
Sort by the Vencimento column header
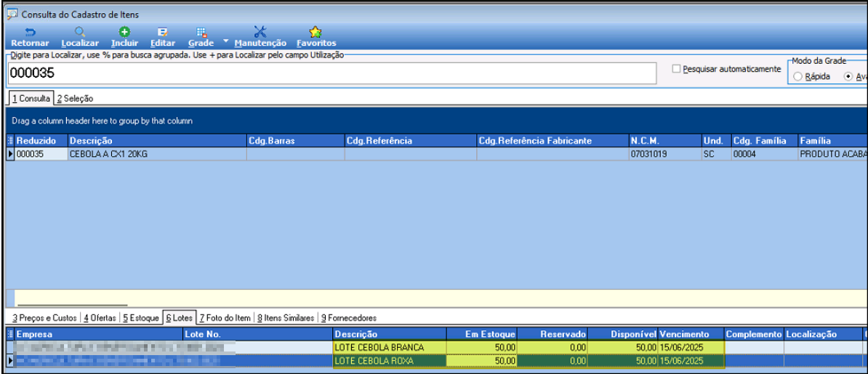tap(691, 334)
